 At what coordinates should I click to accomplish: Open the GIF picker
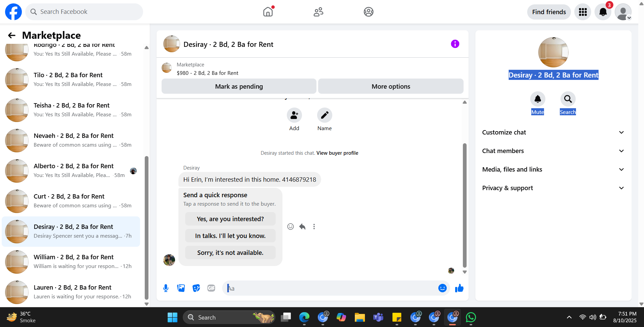pyautogui.click(x=211, y=288)
